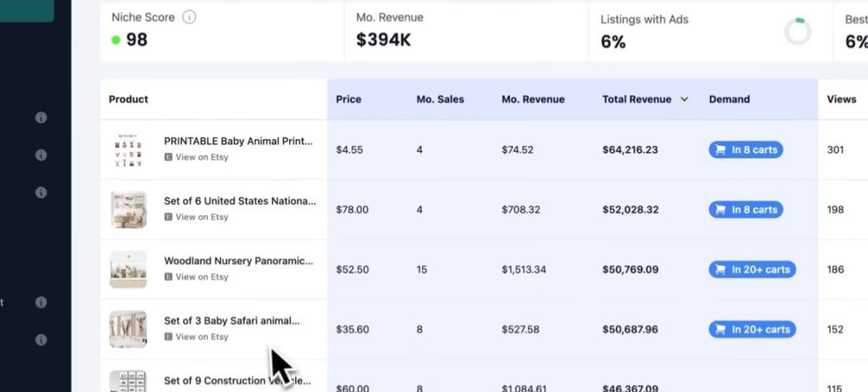Click the cart badge for Baby Safari set
This screenshot has height=392, width=868.
[752, 329]
